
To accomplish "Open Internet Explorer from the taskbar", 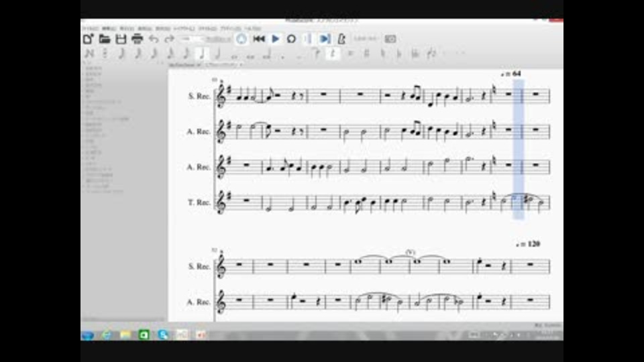I will [x=107, y=335].
